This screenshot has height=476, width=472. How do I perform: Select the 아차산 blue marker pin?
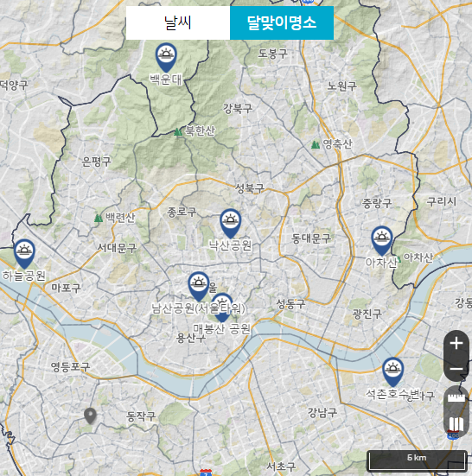[382, 241]
